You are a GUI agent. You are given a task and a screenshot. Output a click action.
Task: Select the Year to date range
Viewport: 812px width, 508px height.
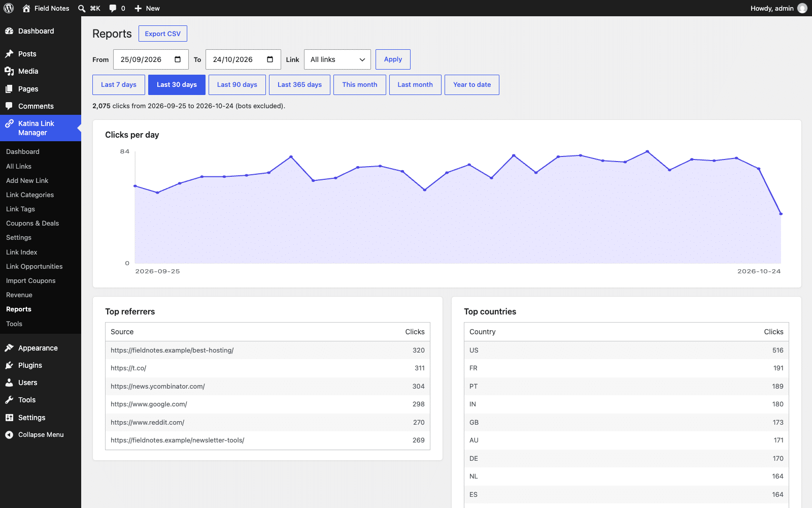point(472,85)
